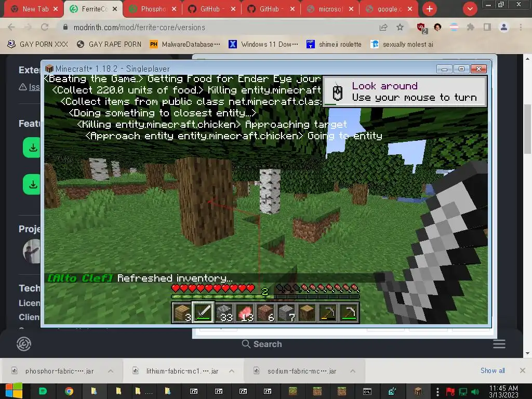Toggle the browser side panel
The image size is (532, 399).
coord(487,27)
